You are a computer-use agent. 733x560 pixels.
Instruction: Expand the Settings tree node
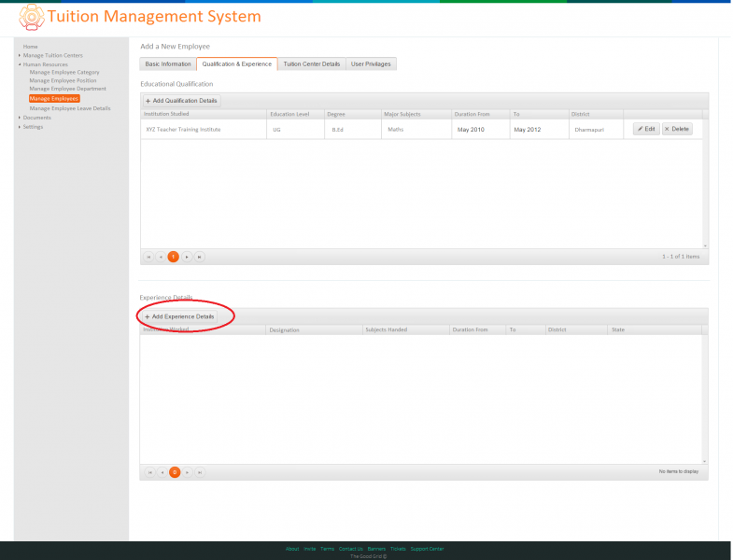click(20, 127)
